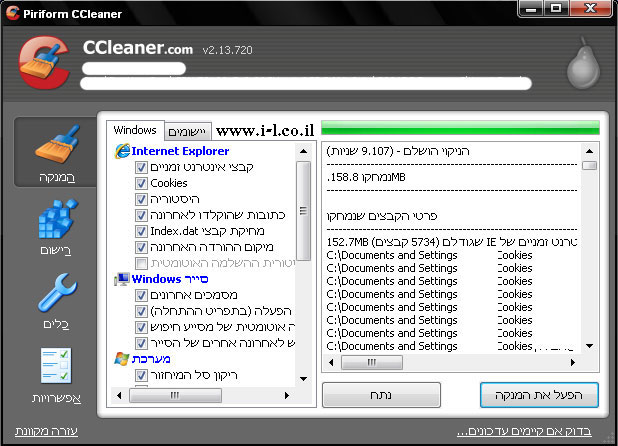Open the Cleaner section broom icon
Viewport: 618px width, 446px height.
point(56,148)
